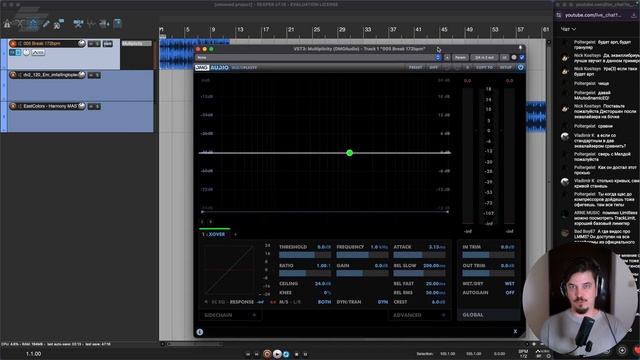Viewport: 640px width, 360px height.
Task: Open COPY TO menu in DMG header
Action: tap(484, 67)
